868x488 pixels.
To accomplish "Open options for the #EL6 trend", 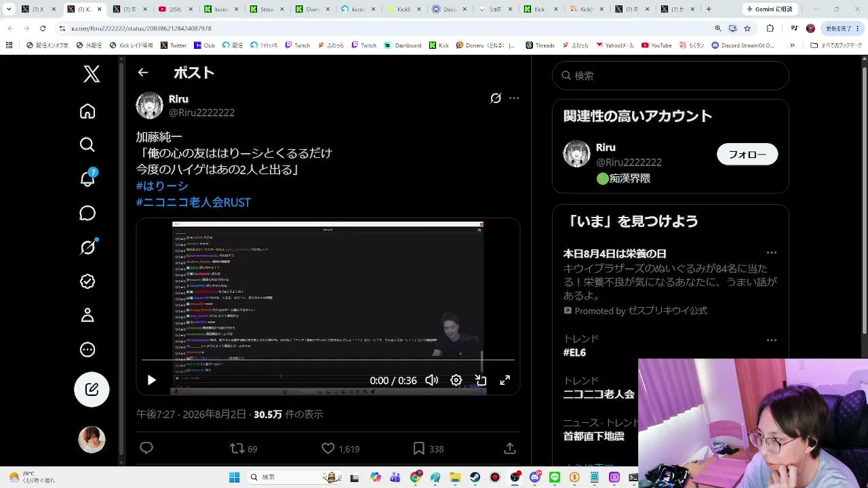I will point(771,340).
